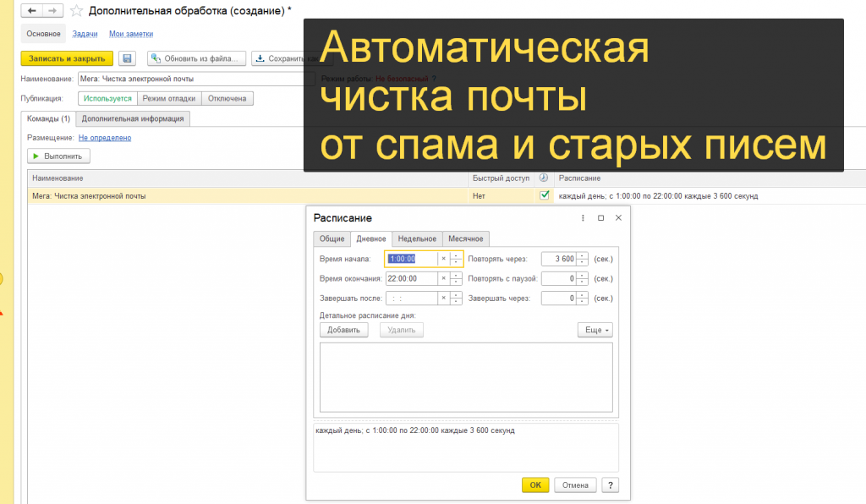Open the Команды (1) tab
This screenshot has width=866, height=504.
pos(48,118)
